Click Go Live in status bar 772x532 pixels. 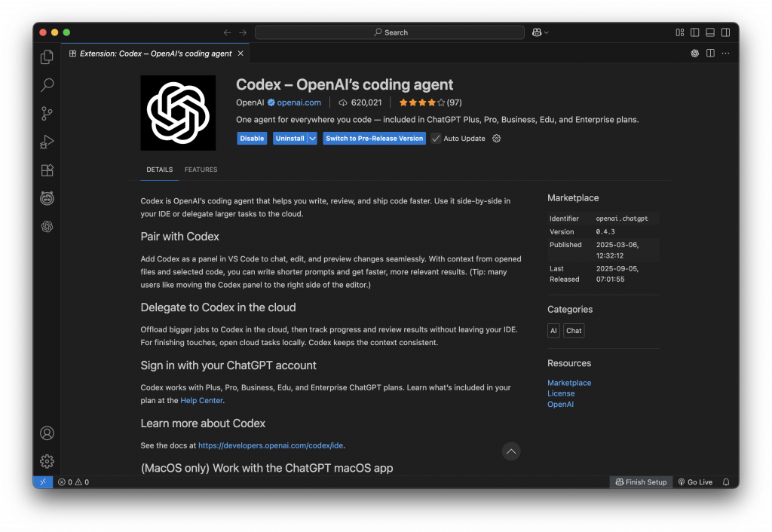(x=694, y=482)
